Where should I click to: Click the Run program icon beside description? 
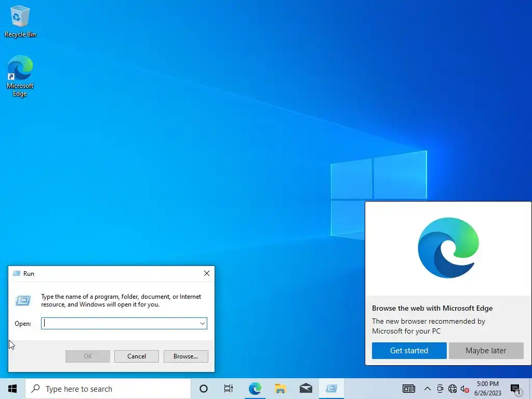tap(23, 300)
